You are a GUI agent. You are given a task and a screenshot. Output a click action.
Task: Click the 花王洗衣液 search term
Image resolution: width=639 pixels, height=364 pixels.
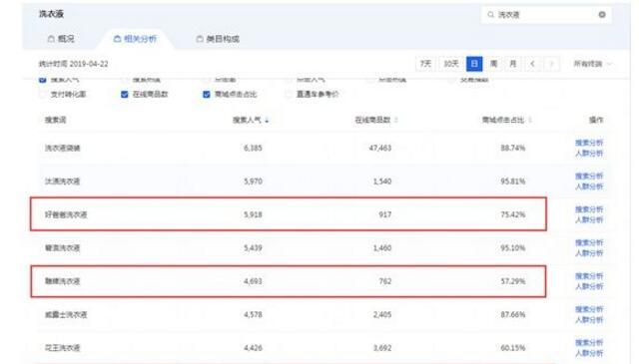[x=62, y=348]
